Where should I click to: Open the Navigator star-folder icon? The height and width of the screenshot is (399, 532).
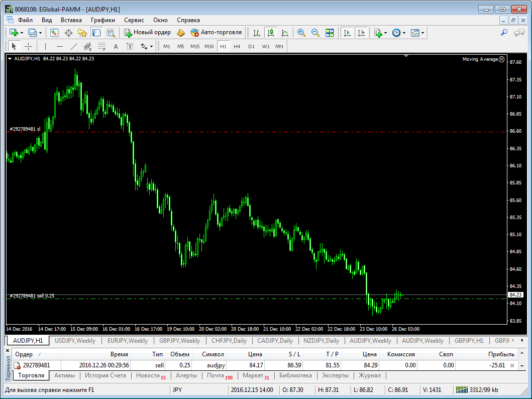point(82,33)
